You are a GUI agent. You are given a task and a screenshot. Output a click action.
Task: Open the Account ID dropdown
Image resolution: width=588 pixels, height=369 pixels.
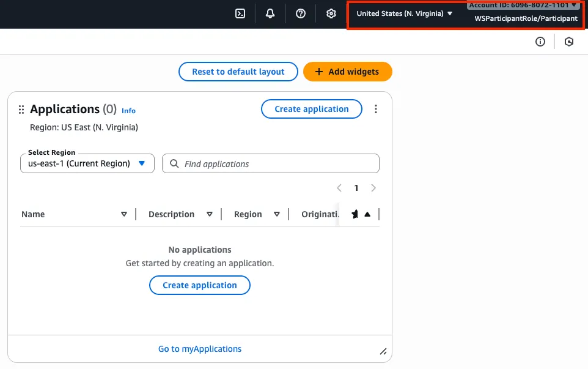point(523,5)
